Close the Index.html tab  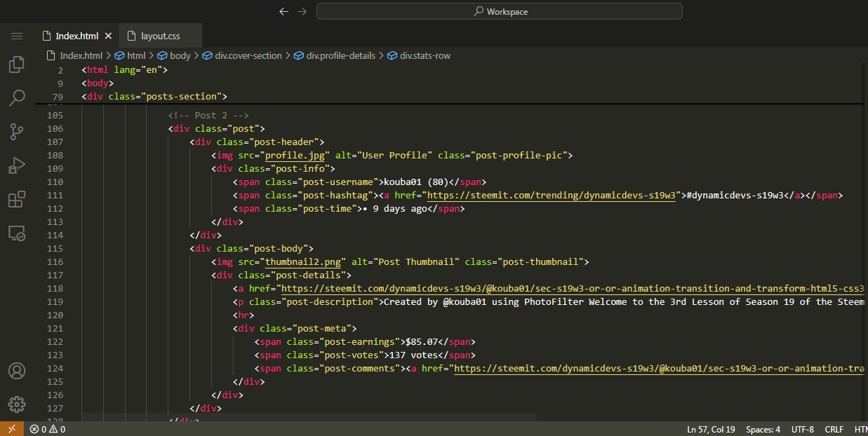(x=108, y=36)
